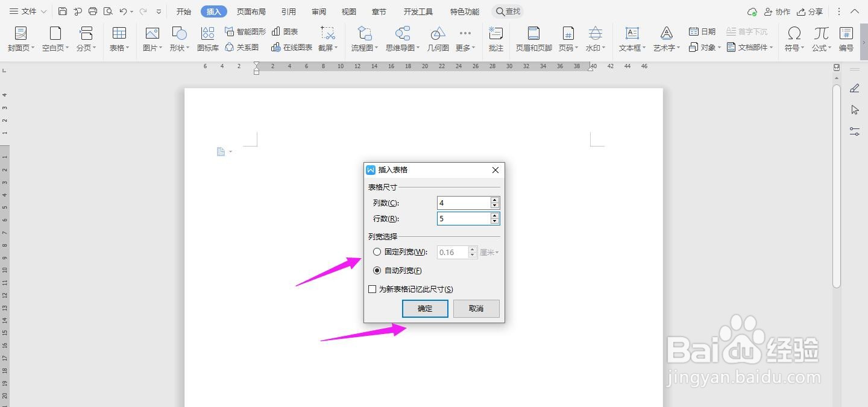Open the quick access toolbar customize arrow
This screenshot has height=407, width=868.
tap(159, 11)
